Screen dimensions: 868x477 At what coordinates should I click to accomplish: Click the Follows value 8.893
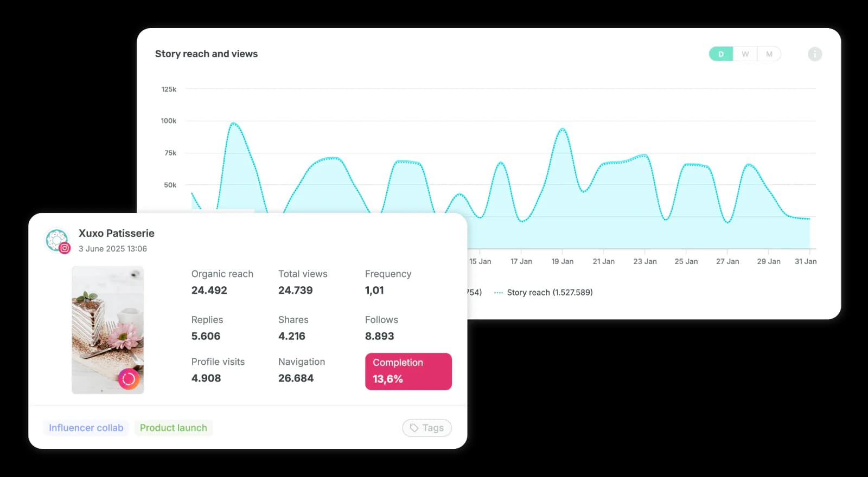pos(380,336)
